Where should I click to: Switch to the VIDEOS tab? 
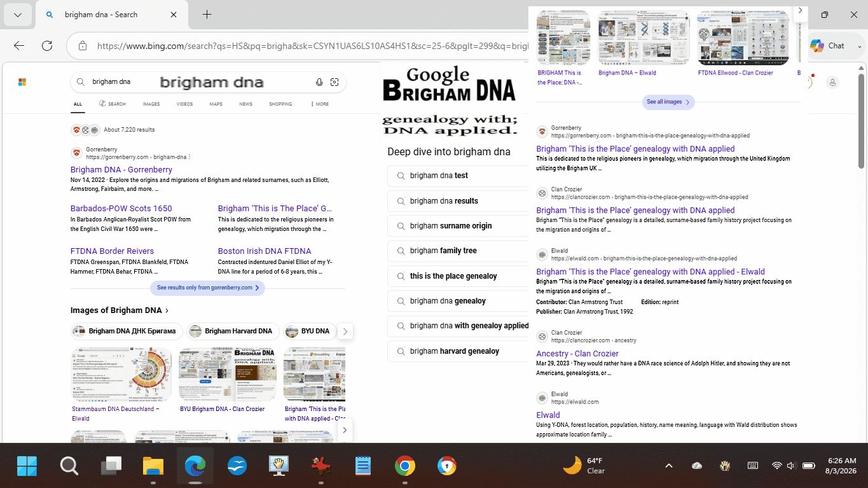(185, 104)
